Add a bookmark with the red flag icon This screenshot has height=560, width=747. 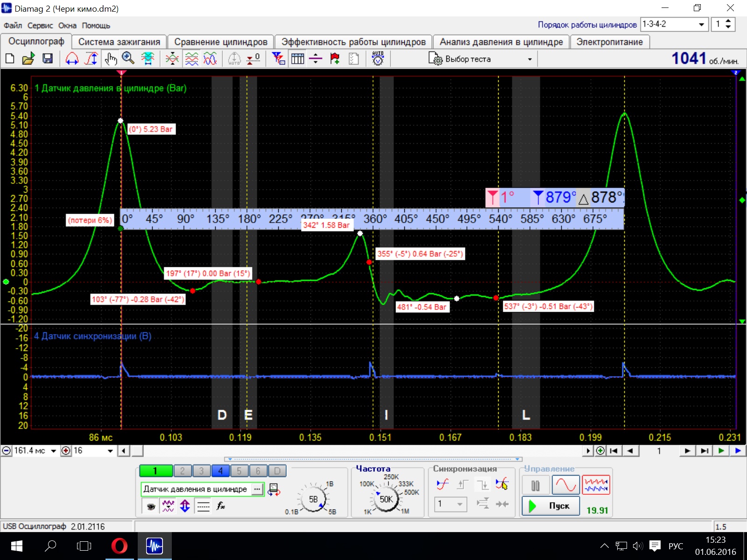pyautogui.click(x=335, y=59)
